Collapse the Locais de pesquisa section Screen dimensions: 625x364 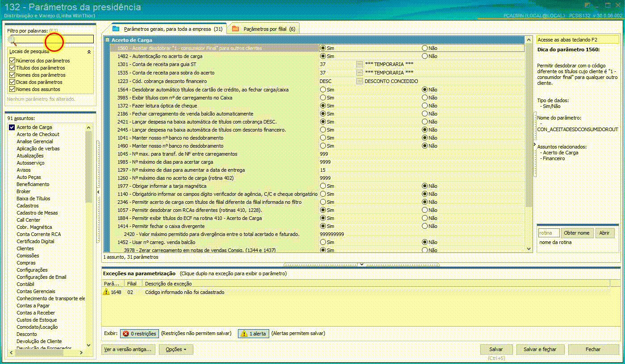pyautogui.click(x=89, y=52)
